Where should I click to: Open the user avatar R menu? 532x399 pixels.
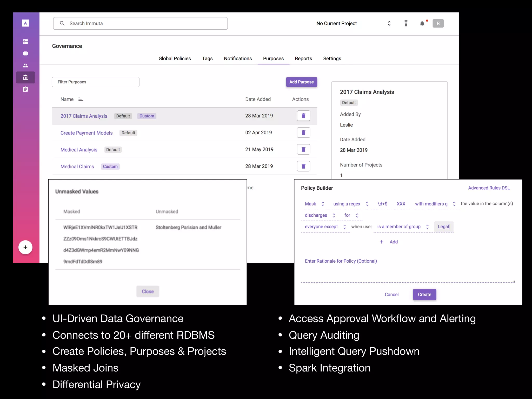pyautogui.click(x=438, y=23)
